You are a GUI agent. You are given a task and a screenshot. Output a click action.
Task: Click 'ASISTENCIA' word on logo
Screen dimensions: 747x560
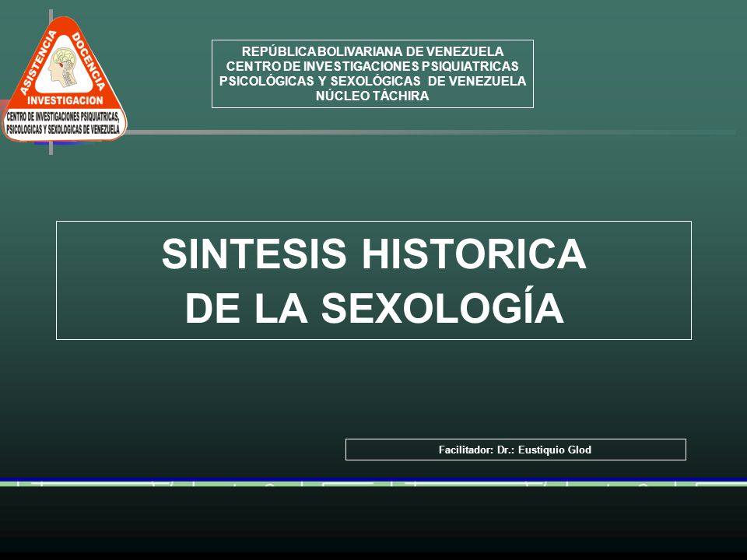click(x=39, y=63)
